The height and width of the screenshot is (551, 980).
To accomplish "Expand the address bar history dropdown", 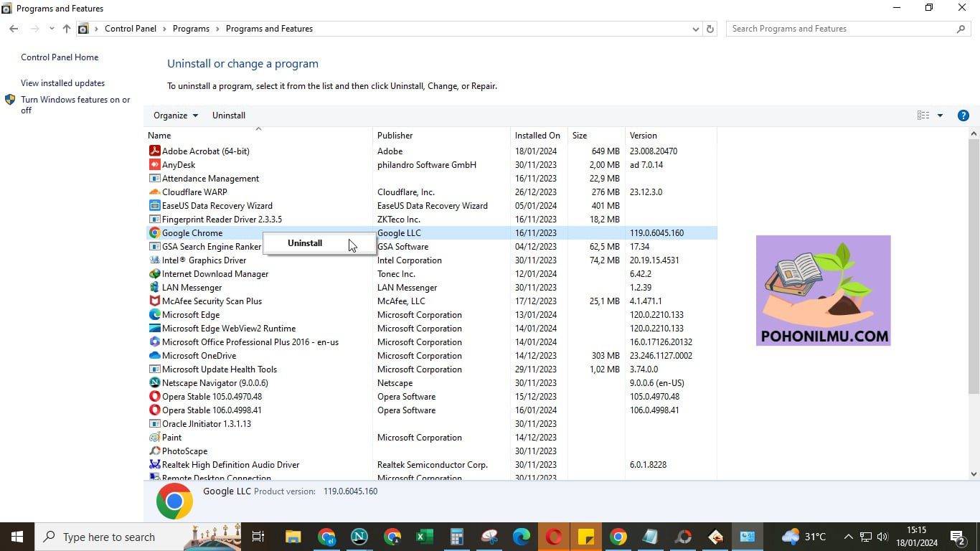I will [x=695, y=29].
